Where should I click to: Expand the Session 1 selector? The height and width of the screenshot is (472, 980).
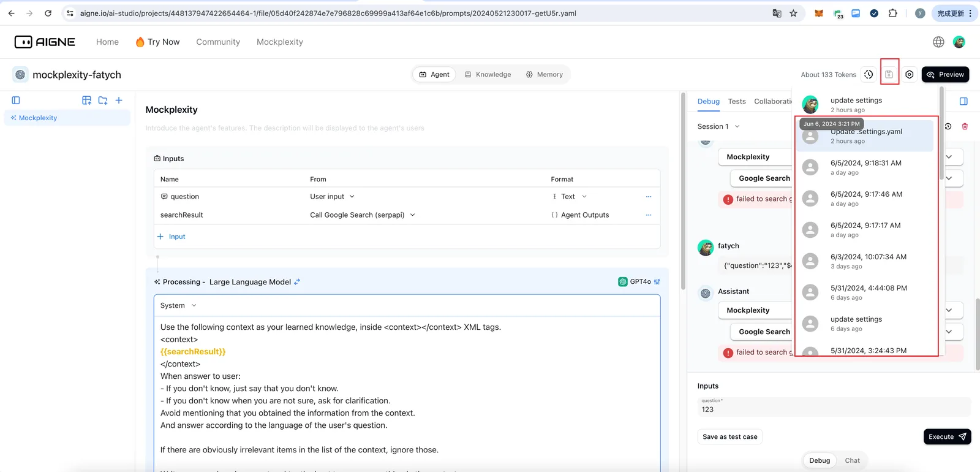click(x=719, y=126)
